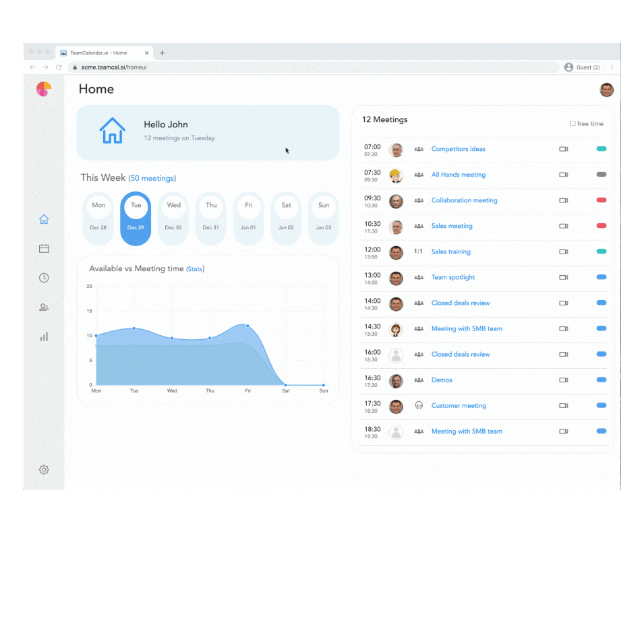Select Sun Jan 03 day pill

pyautogui.click(x=324, y=218)
